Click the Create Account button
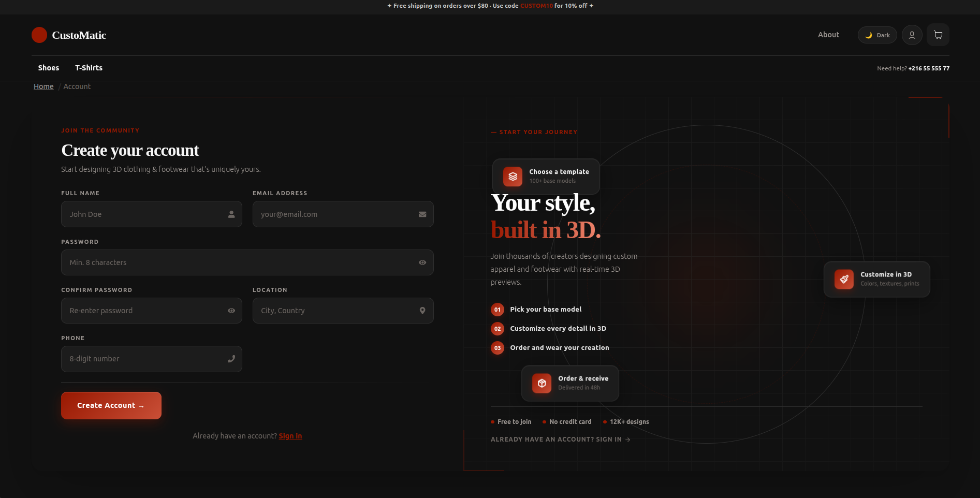 click(111, 405)
